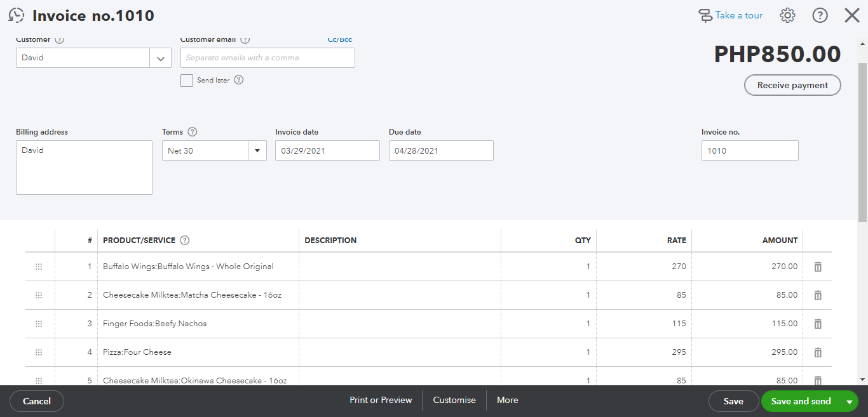Click the amount 115.00 cell
Image resolution: width=868 pixels, height=417 pixels.
[748, 324]
